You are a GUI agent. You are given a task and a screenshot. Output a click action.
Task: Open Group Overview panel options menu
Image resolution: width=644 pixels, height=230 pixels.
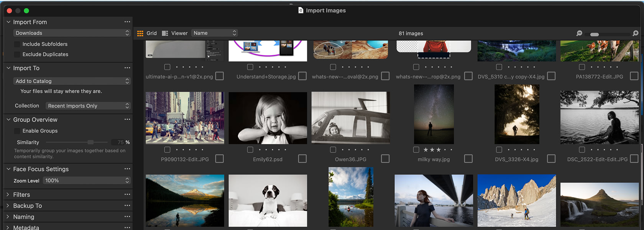click(127, 120)
